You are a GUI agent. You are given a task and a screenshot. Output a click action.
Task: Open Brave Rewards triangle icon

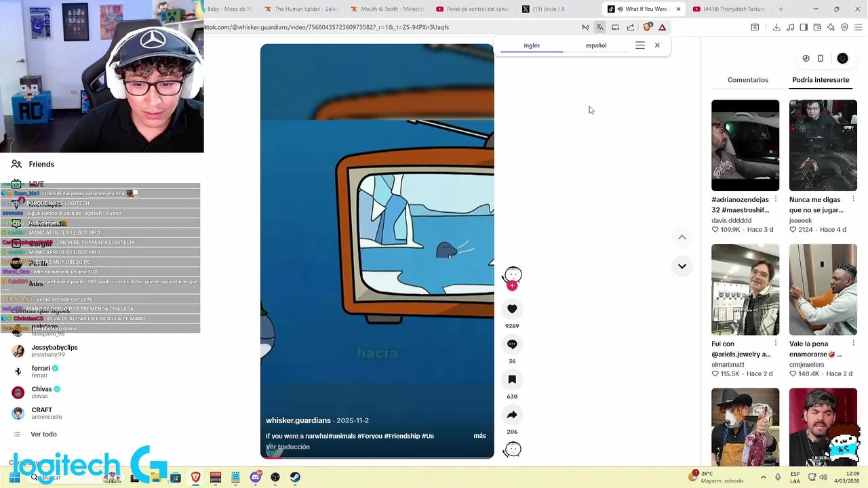[663, 27]
